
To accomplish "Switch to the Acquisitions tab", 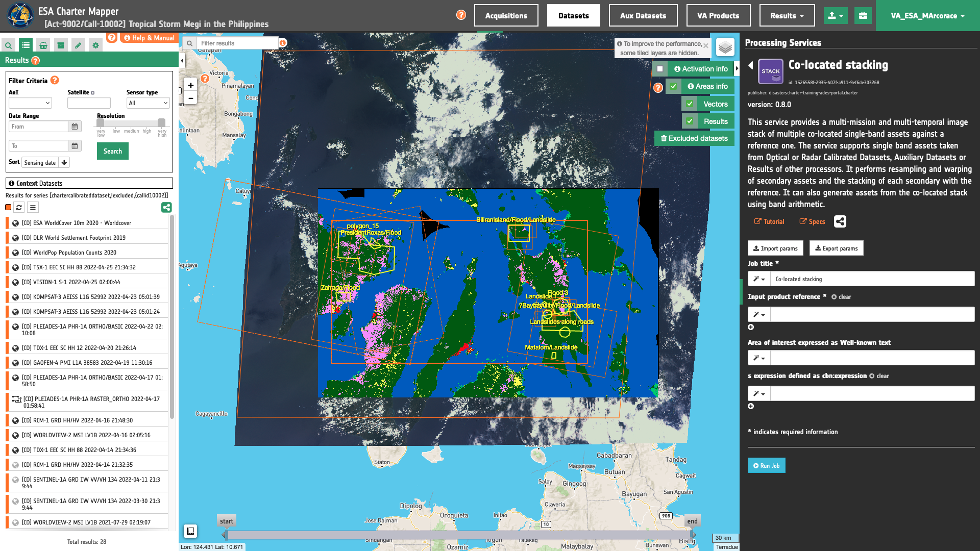I will pos(506,16).
